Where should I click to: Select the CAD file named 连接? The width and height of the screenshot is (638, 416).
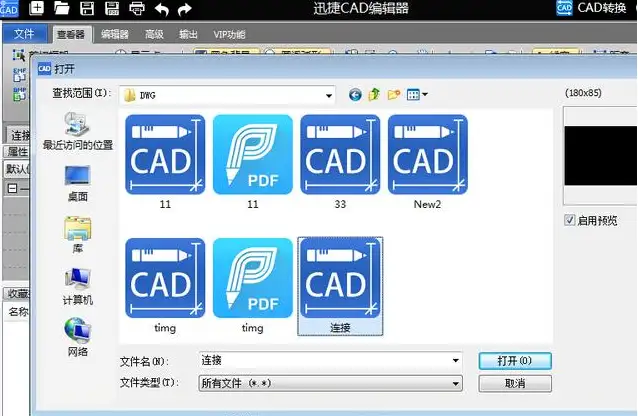[x=340, y=286]
